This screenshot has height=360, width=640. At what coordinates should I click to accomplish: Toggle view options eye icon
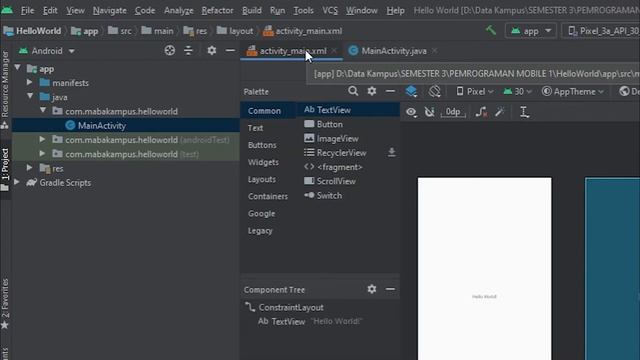click(x=411, y=112)
